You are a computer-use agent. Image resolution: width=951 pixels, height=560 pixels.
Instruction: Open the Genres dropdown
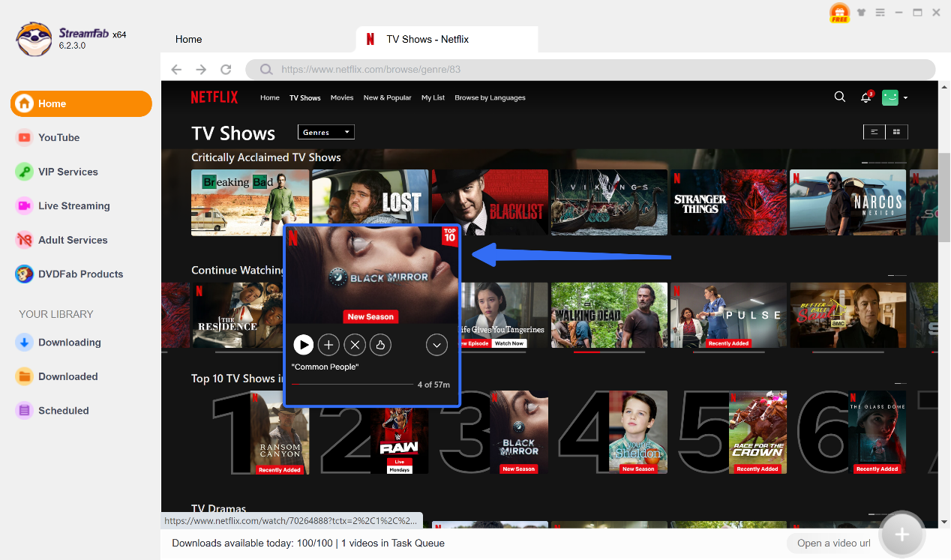coord(325,133)
